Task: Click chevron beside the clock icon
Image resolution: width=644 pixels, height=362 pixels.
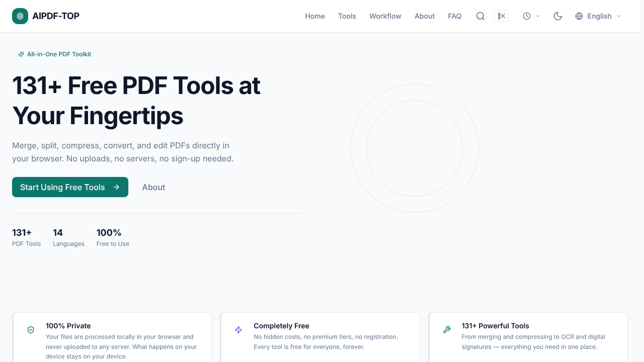Action: [x=538, y=16]
